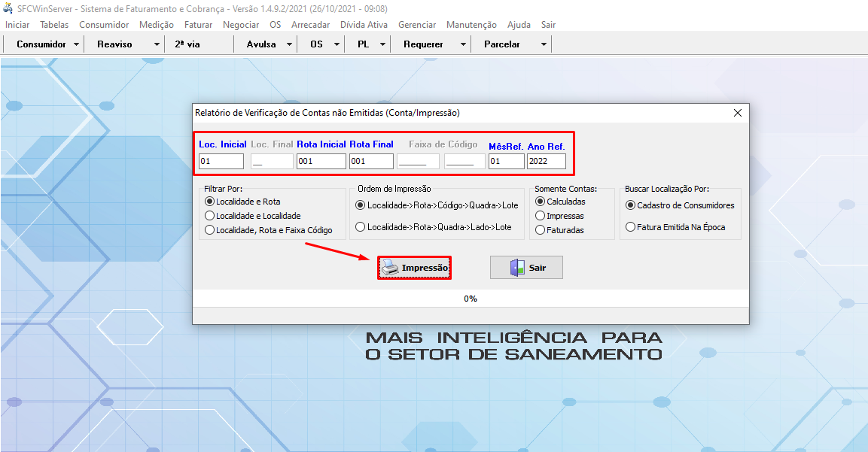
Task: Select Impressas under Somente Contas
Action: point(541,215)
